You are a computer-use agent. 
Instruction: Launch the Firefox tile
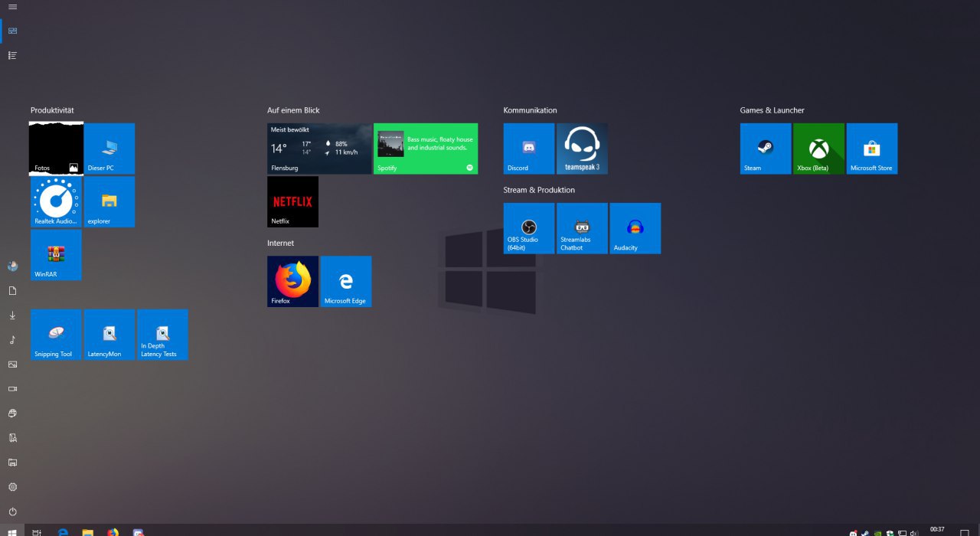click(x=292, y=282)
